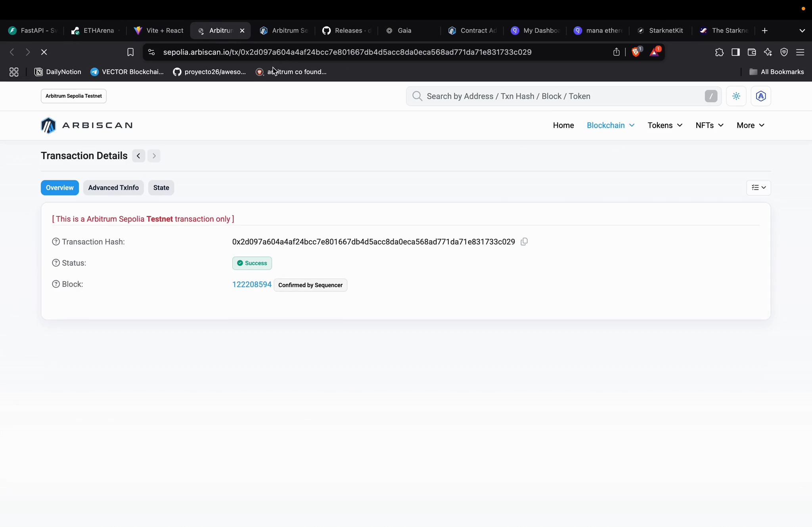Go to next transaction arrow
This screenshot has width=812, height=527.
point(154,156)
